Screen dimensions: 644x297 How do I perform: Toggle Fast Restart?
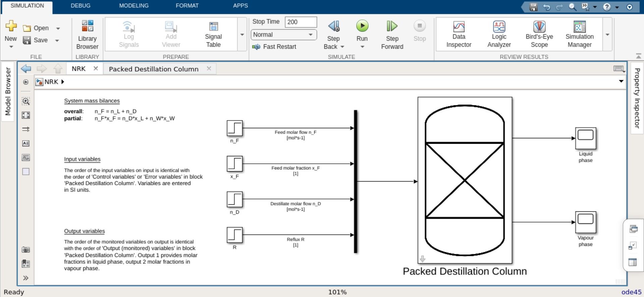pyautogui.click(x=274, y=47)
